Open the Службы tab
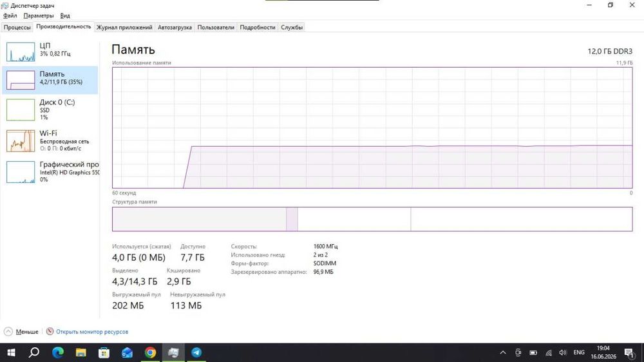Viewport: 644px width, 362px height. click(292, 27)
